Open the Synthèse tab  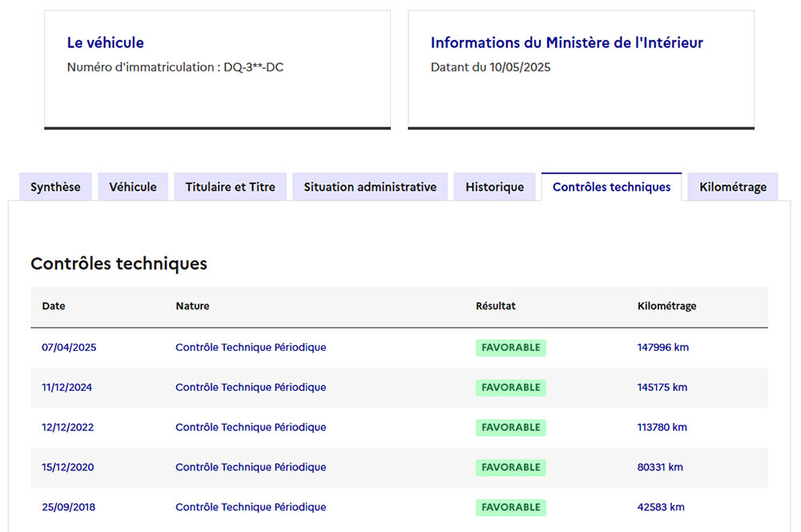point(55,187)
